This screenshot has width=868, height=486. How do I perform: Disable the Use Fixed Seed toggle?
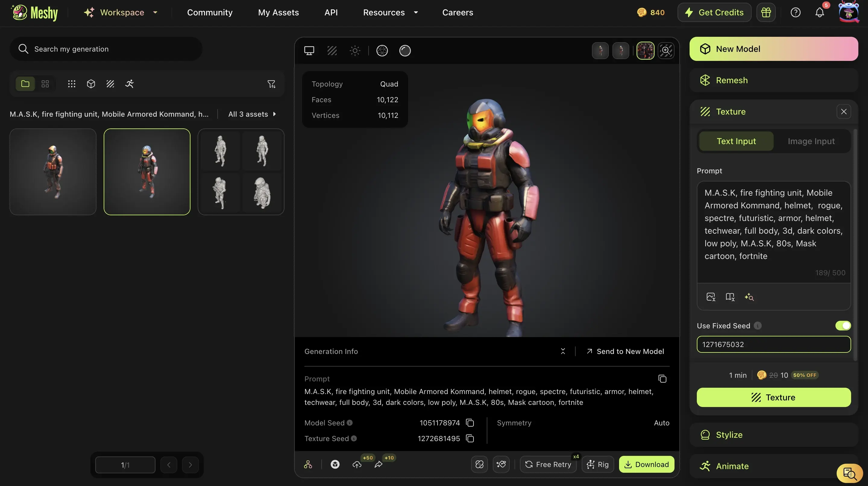click(842, 326)
